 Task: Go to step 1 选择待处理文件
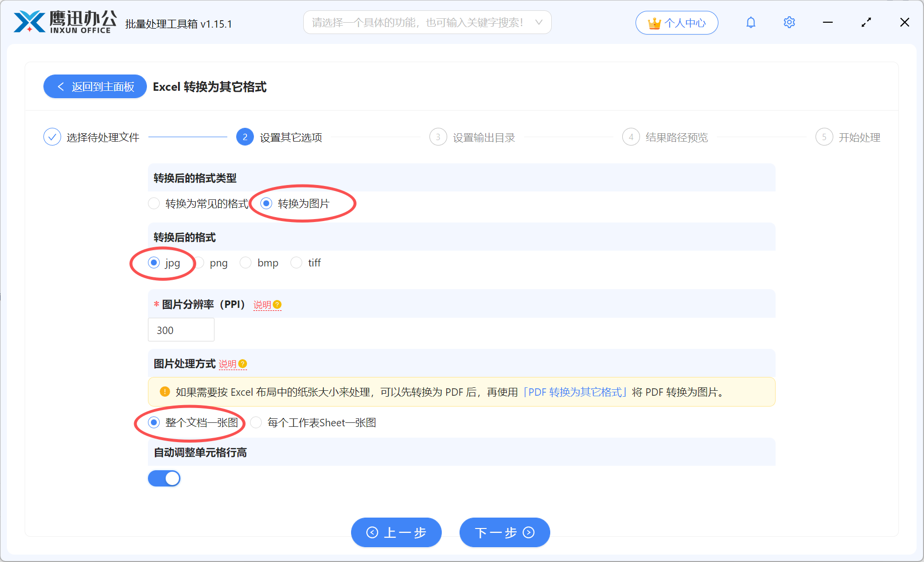[x=91, y=137]
